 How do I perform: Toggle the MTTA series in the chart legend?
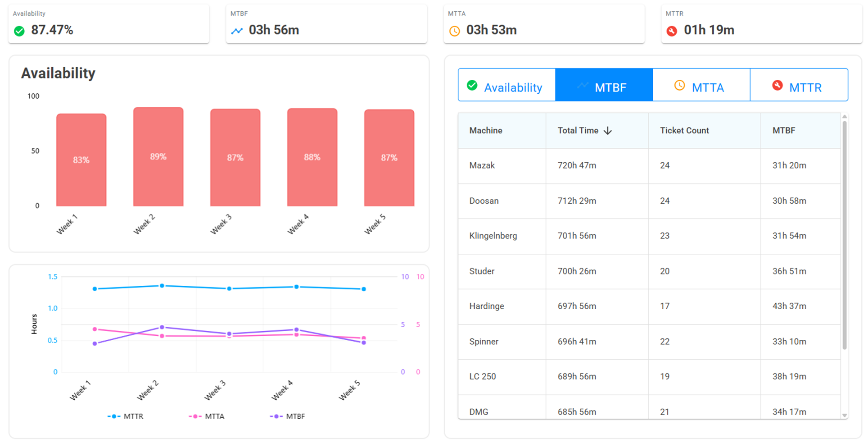207,416
